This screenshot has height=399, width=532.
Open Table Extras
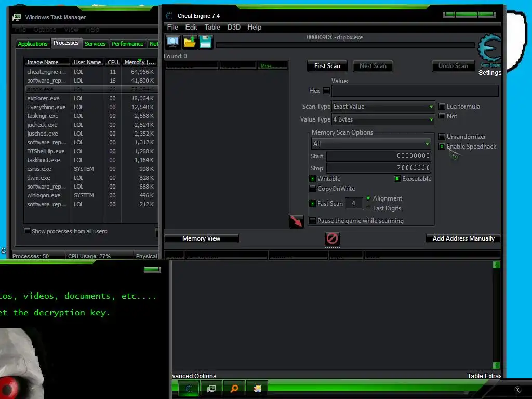[484, 376]
